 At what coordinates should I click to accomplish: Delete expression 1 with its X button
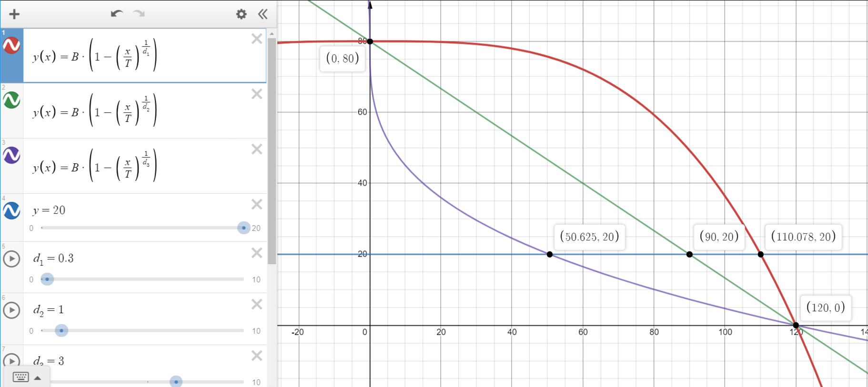pos(257,39)
